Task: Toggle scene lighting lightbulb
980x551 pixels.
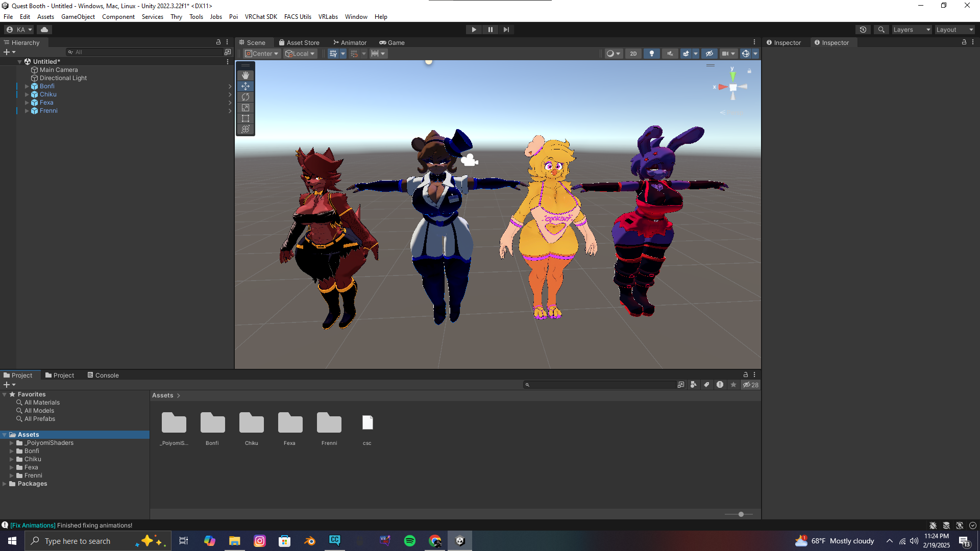Action: (x=652, y=54)
